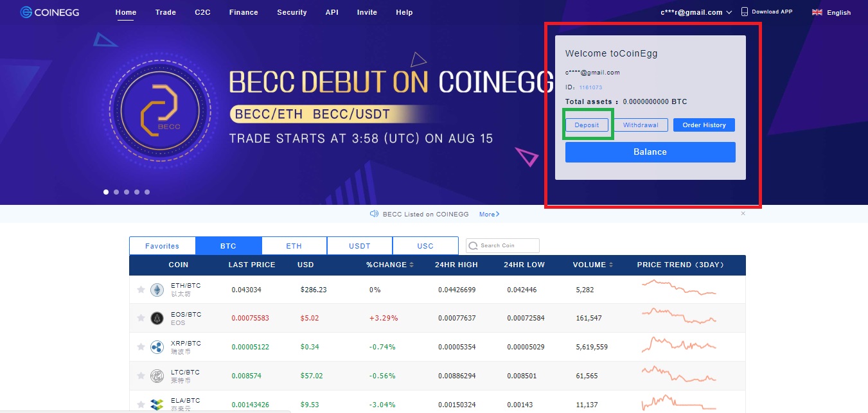Open the LTC/BTC pair name
Viewport: 868px width, 413px height.
pos(185,372)
